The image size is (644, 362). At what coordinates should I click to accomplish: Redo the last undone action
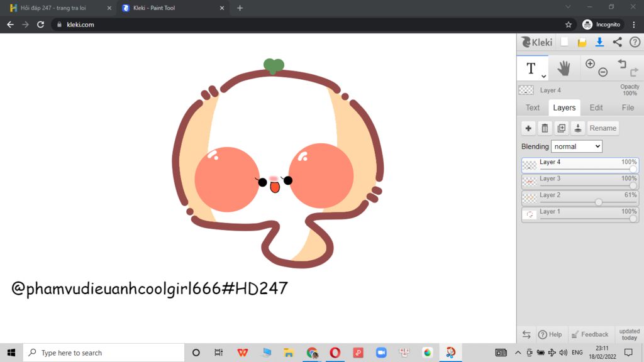[x=634, y=72]
